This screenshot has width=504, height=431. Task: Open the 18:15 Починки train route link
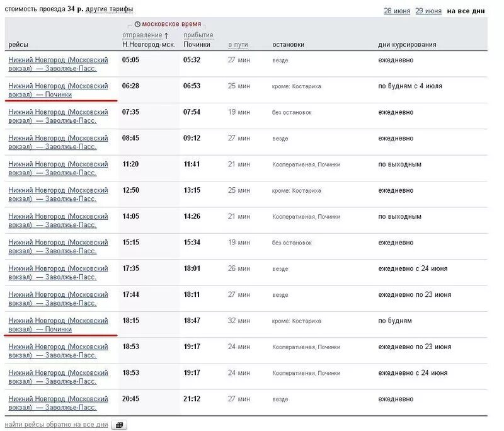58,325
